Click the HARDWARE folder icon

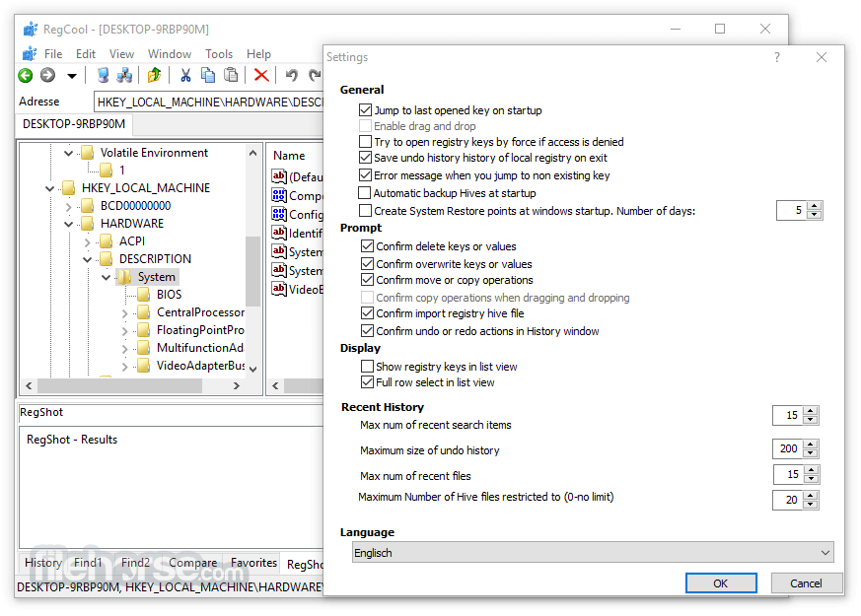point(88,224)
